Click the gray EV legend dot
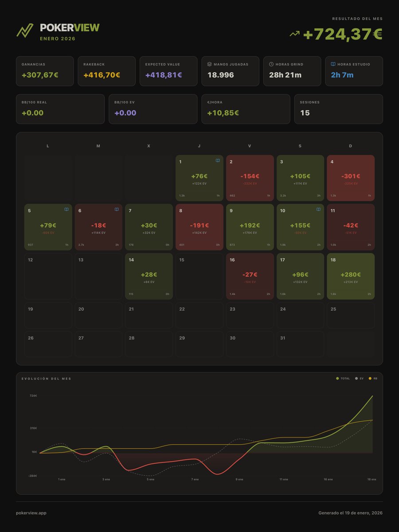 [x=357, y=379]
